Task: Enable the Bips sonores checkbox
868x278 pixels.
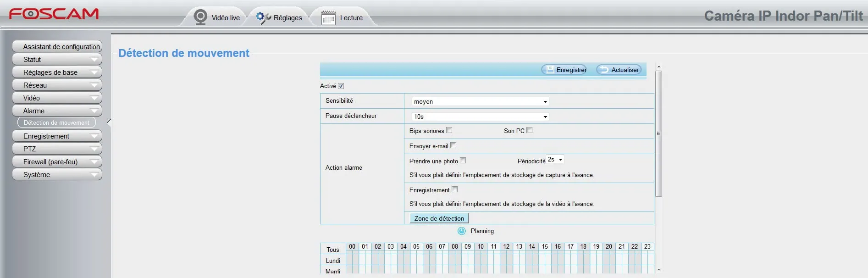Action: [x=449, y=130]
